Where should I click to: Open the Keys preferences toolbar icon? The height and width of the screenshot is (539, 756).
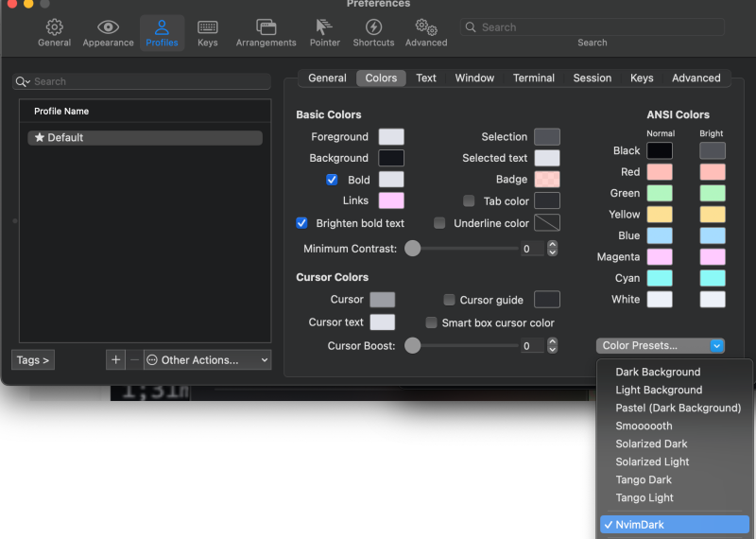point(207,33)
